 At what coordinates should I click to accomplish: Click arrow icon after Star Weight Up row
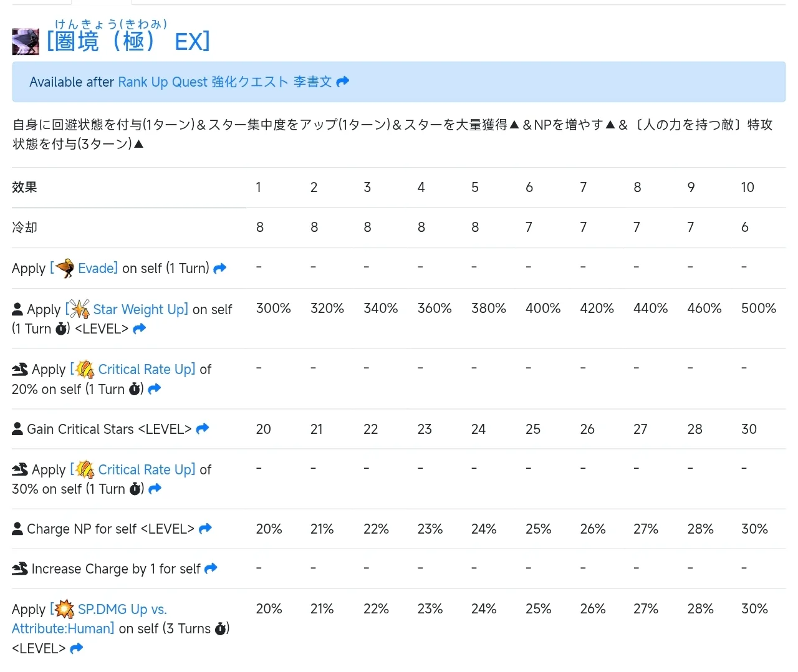140,329
